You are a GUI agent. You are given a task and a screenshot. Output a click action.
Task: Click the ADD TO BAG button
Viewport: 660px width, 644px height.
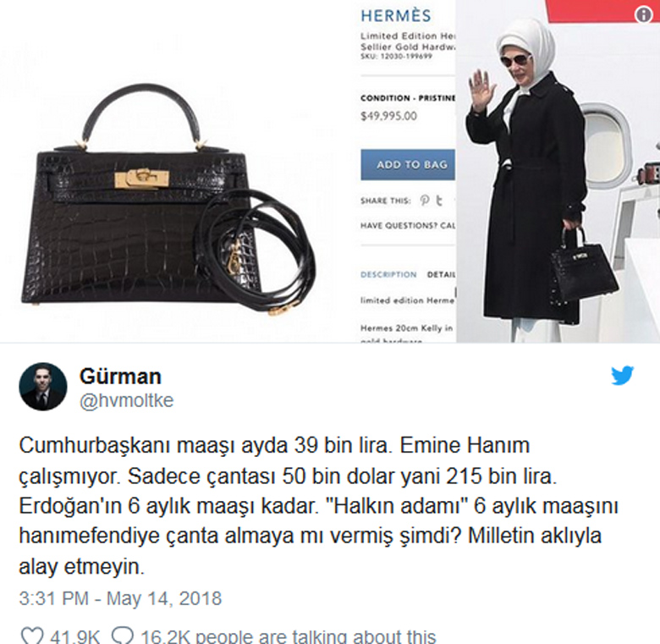pos(408,164)
